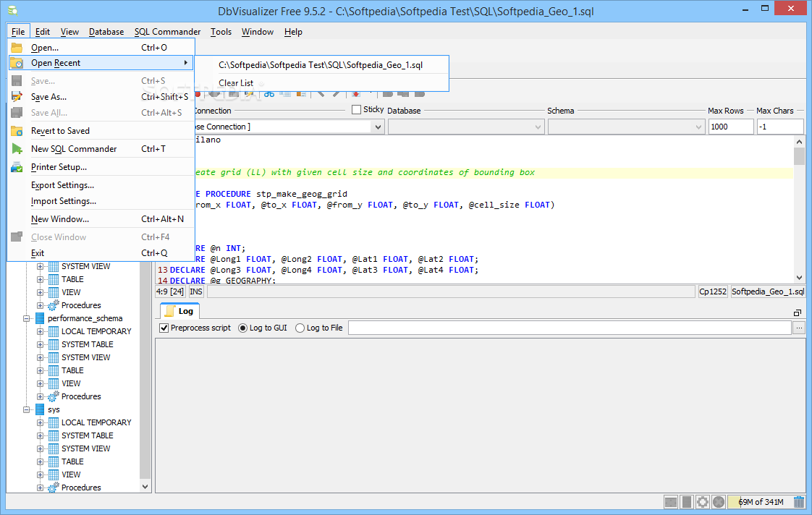Click the SQL editor vertical scrollbar thumb
Image resolution: width=812 pixels, height=515 pixels.
[x=799, y=156]
